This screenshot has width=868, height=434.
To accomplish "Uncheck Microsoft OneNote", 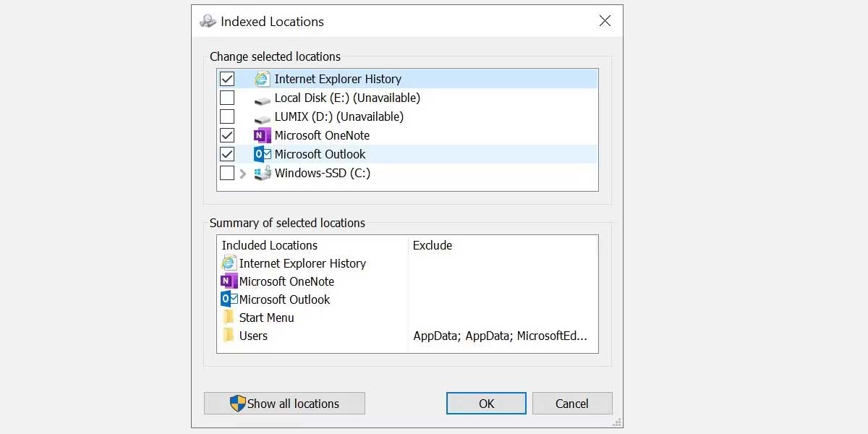I will (x=227, y=135).
